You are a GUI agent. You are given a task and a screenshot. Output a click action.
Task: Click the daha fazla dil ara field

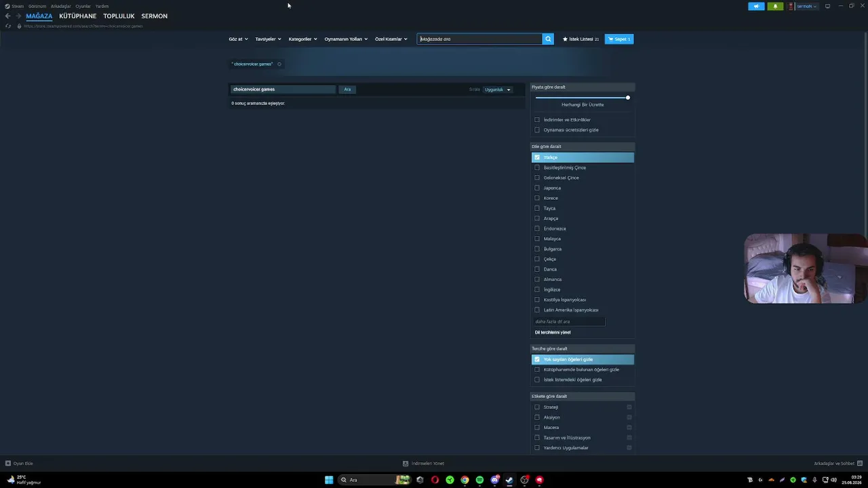click(568, 322)
